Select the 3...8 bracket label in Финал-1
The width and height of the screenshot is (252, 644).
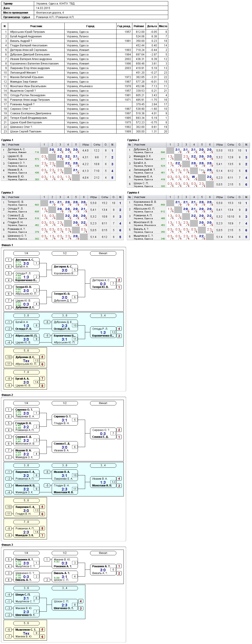[x=26, y=316]
